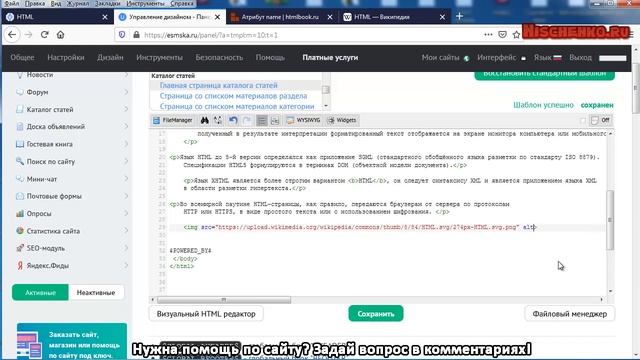Select Неактивные modules toggle
This screenshot has width=640, height=360.
click(96, 293)
